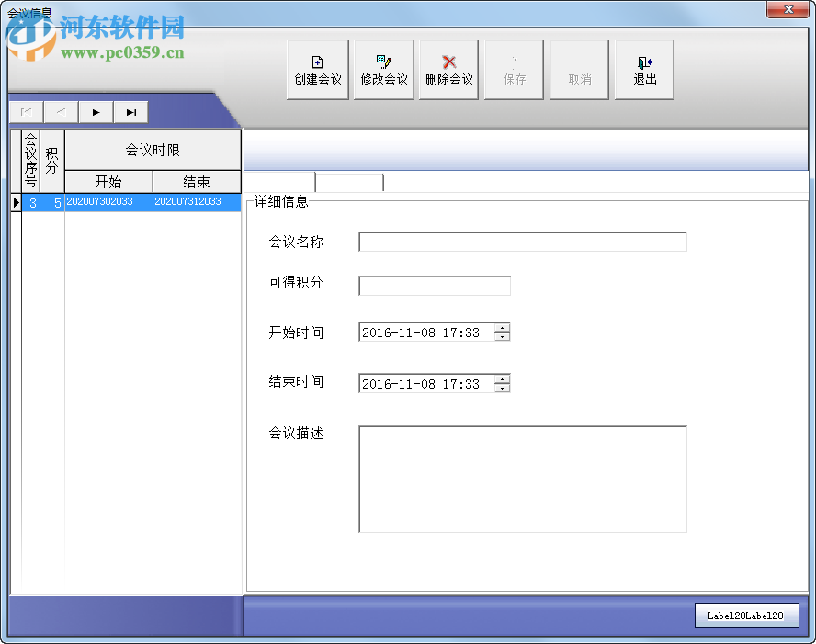Viewport: 816px width, 644px height.
Task: Go to the first record navigation arrow
Action: pyautogui.click(x=27, y=112)
